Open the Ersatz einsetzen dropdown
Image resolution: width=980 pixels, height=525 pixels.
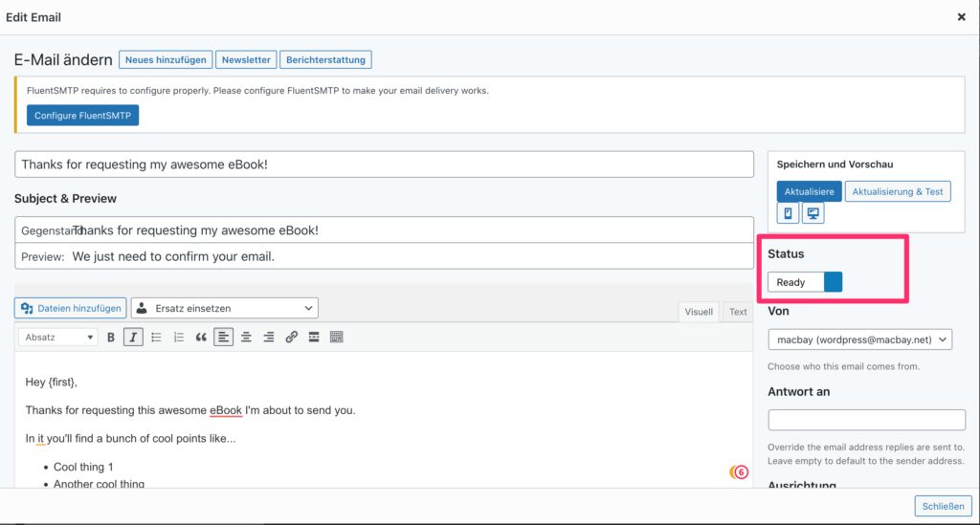[224, 308]
